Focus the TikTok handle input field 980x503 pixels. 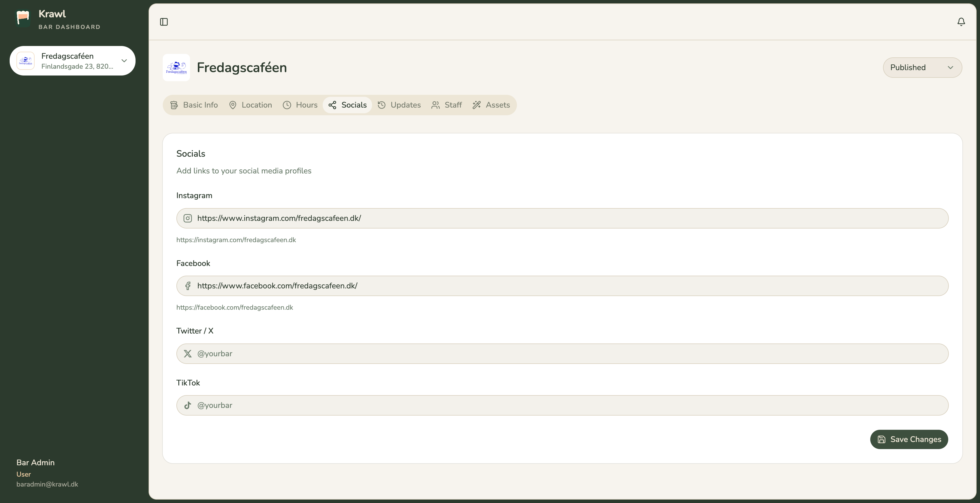click(562, 406)
